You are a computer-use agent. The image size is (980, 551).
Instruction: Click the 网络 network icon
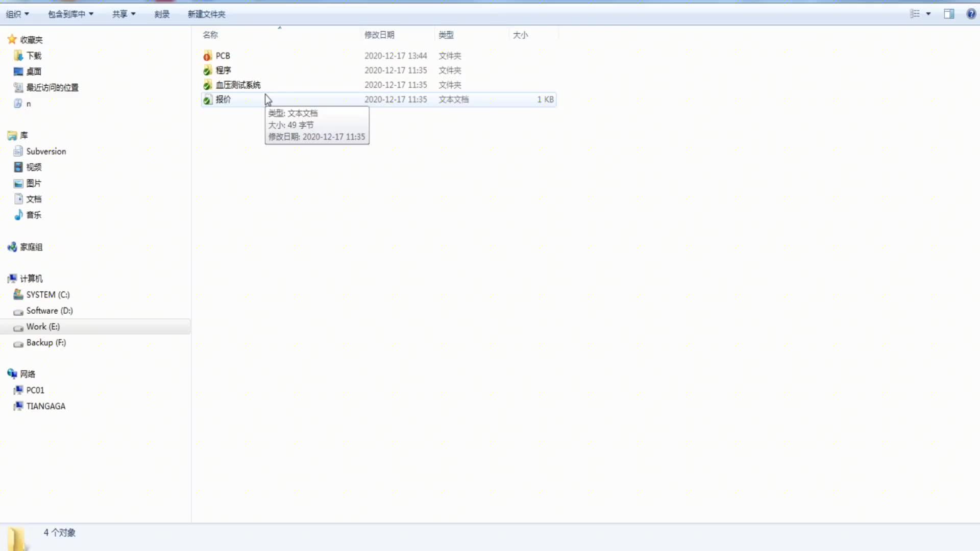12,374
